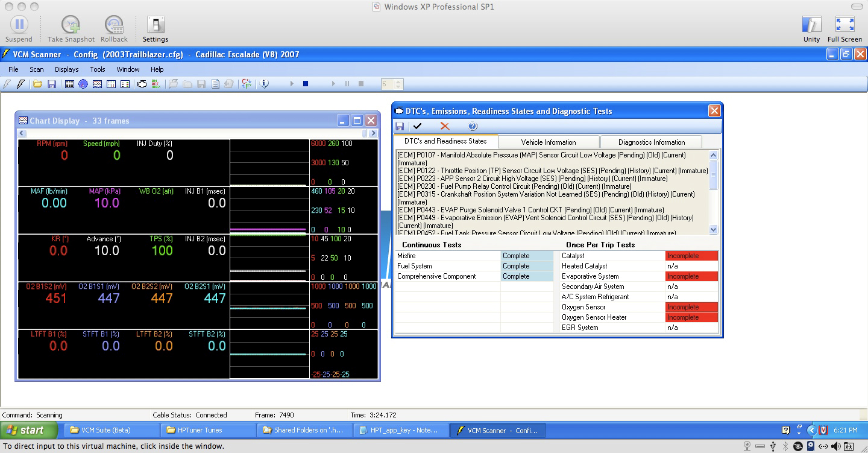Image resolution: width=868 pixels, height=453 pixels.
Task: Suspend the virtual machine
Action: coord(19,28)
